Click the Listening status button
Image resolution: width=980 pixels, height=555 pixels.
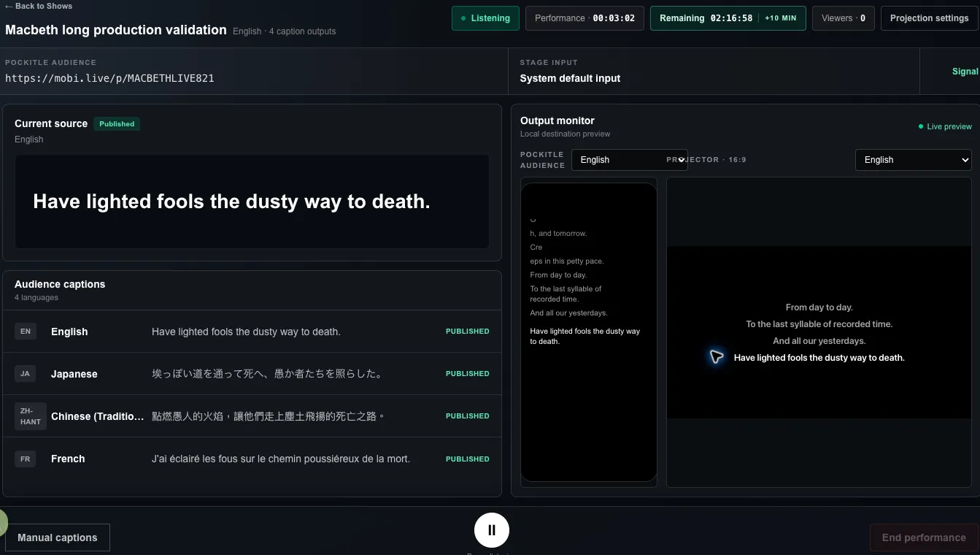(486, 18)
